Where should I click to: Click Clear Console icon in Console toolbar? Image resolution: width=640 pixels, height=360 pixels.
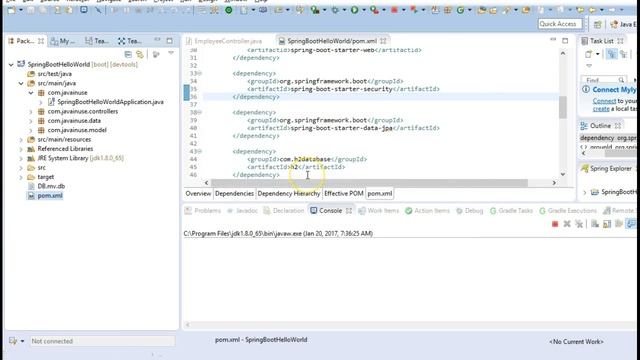pos(595,224)
